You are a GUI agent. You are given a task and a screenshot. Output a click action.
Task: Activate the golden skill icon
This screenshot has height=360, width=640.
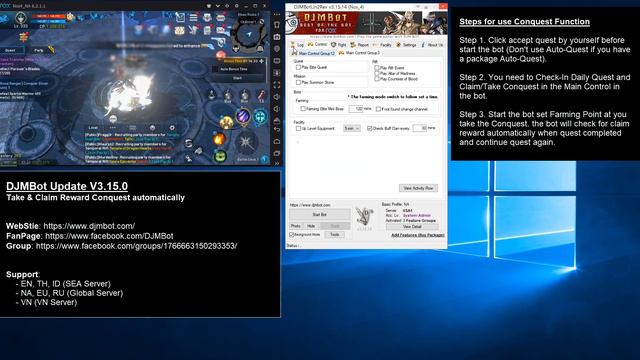click(x=226, y=122)
